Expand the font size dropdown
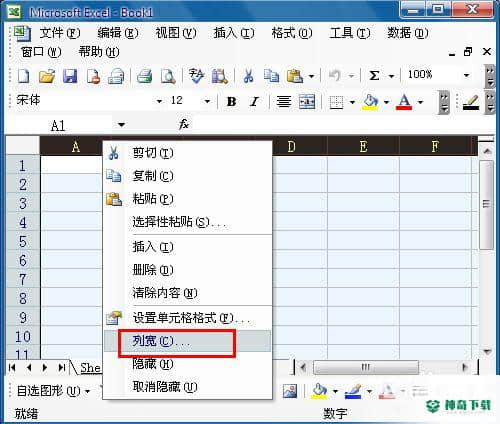Screen dimensions: 500x424 click(207, 101)
